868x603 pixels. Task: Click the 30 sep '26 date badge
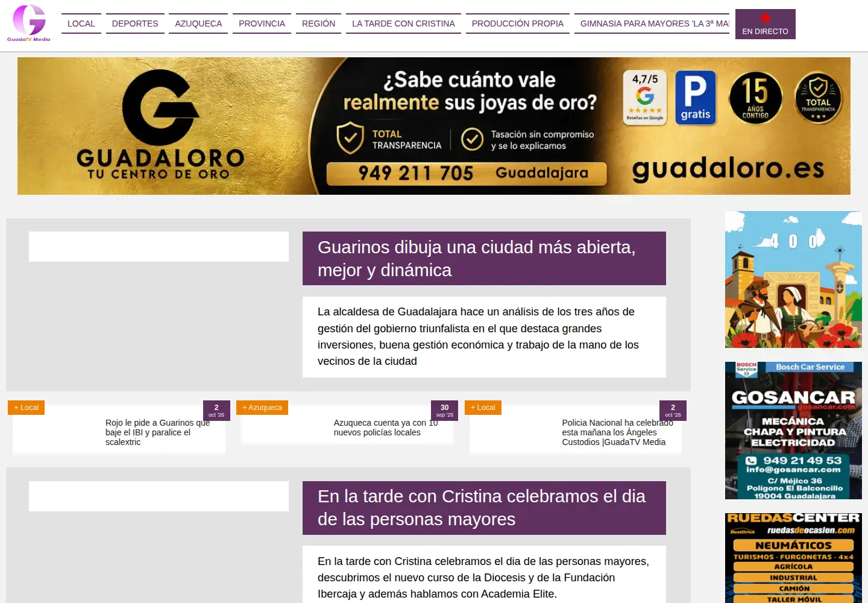pyautogui.click(x=445, y=411)
